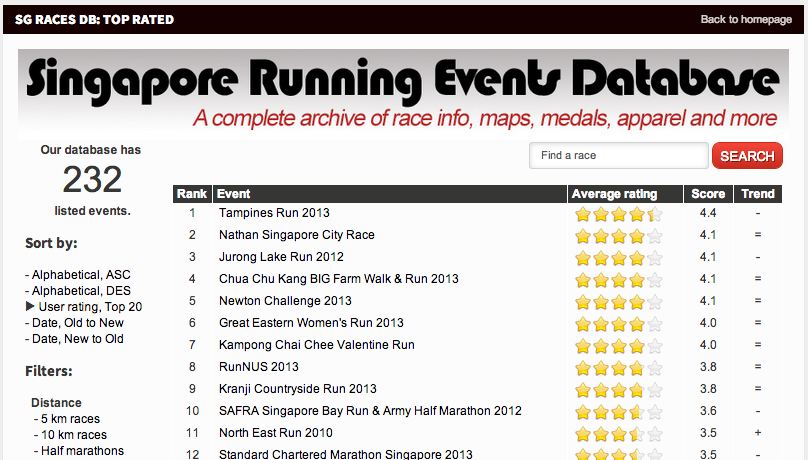Image resolution: width=808 pixels, height=460 pixels.
Task: Open RunNUS 2013 event
Action: click(259, 367)
